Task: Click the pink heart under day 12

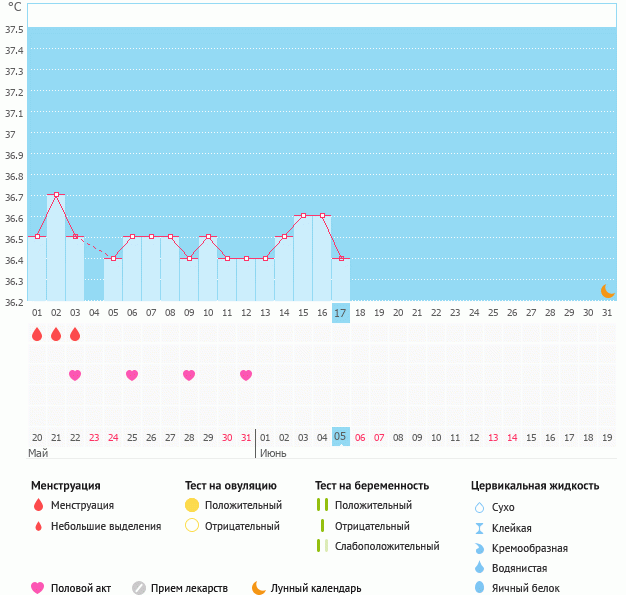Action: click(x=246, y=375)
